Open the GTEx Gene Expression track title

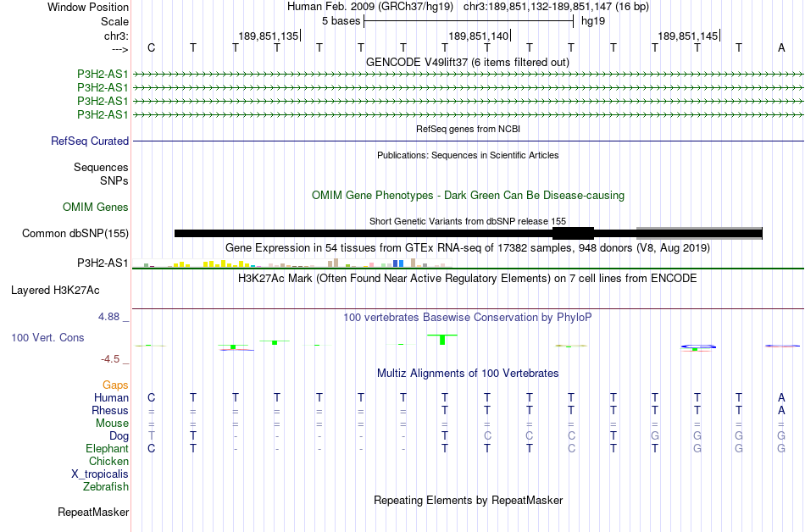coord(468,248)
